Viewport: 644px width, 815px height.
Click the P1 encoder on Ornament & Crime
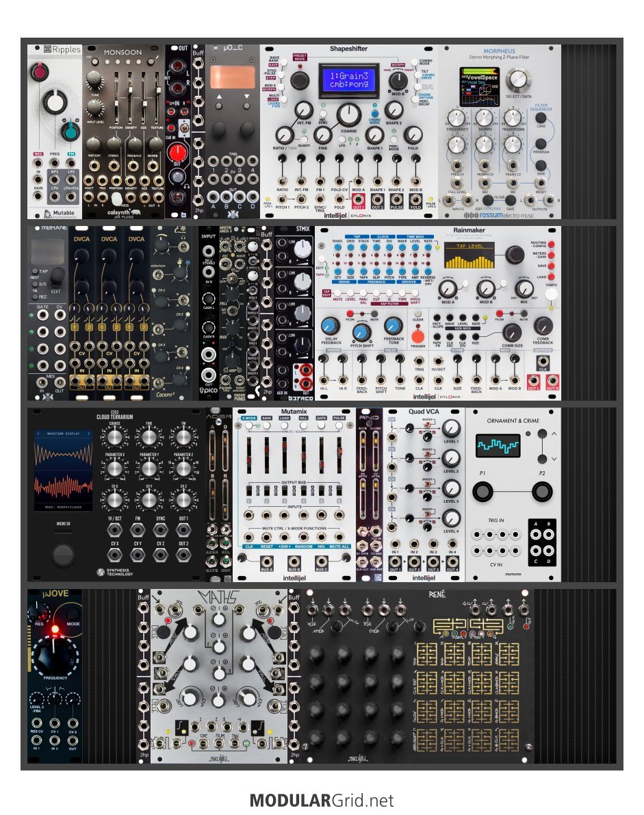(x=482, y=492)
